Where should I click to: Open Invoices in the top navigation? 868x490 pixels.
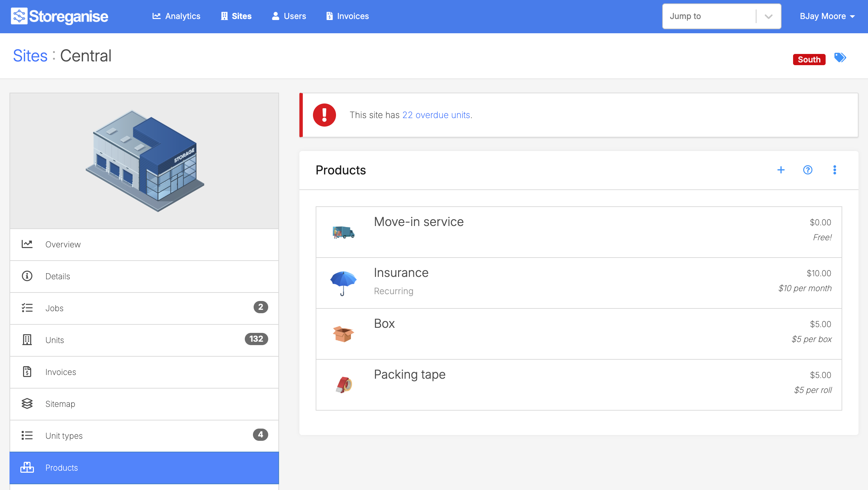347,16
